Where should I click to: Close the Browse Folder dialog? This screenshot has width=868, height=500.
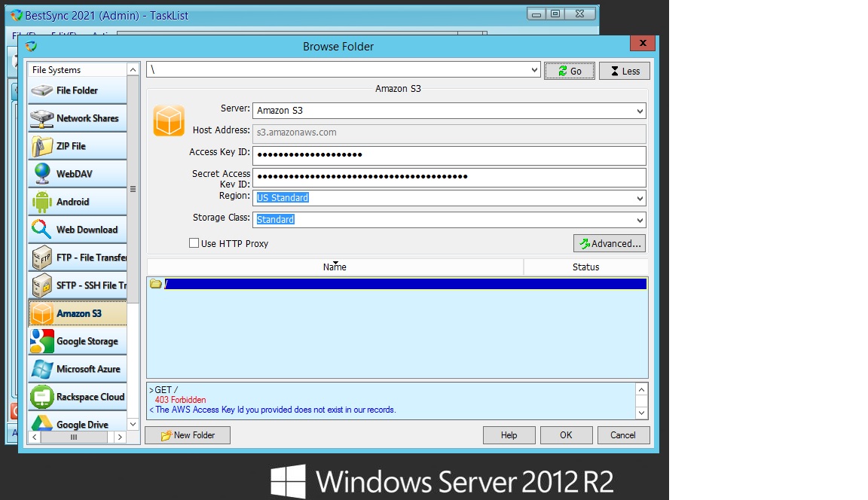click(643, 43)
